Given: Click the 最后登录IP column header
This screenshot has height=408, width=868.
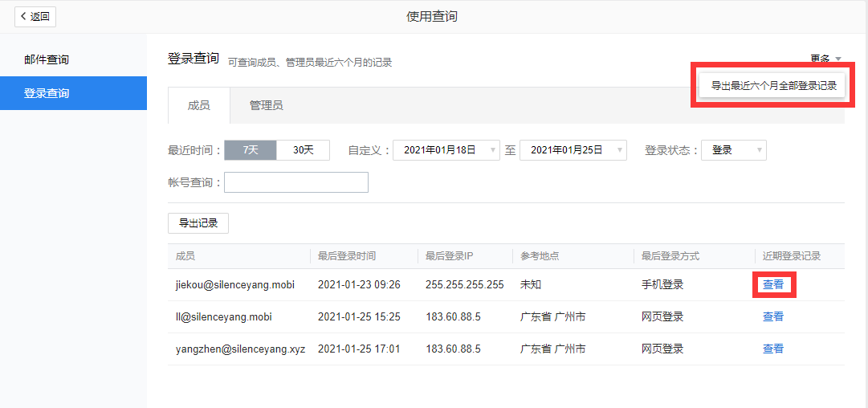Looking at the screenshot, I should [450, 256].
